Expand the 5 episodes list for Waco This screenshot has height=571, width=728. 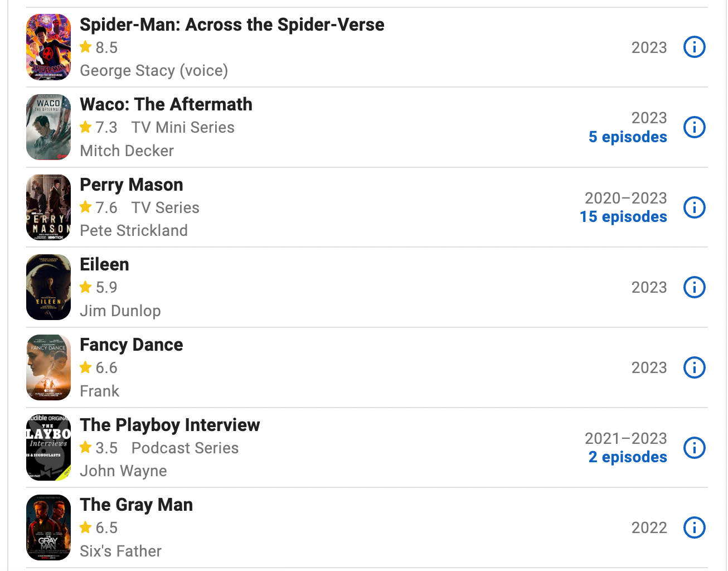pyautogui.click(x=628, y=137)
